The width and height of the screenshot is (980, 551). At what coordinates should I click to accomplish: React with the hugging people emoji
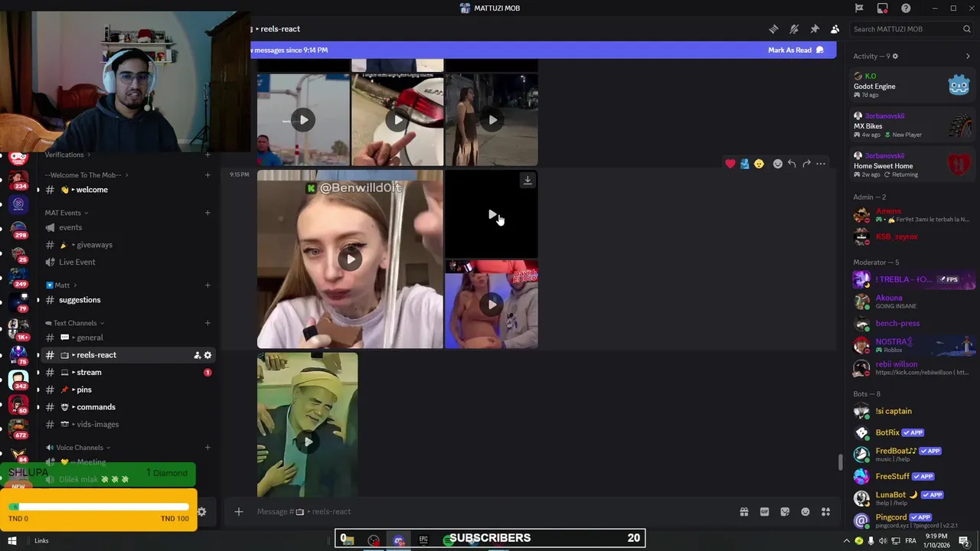744,164
